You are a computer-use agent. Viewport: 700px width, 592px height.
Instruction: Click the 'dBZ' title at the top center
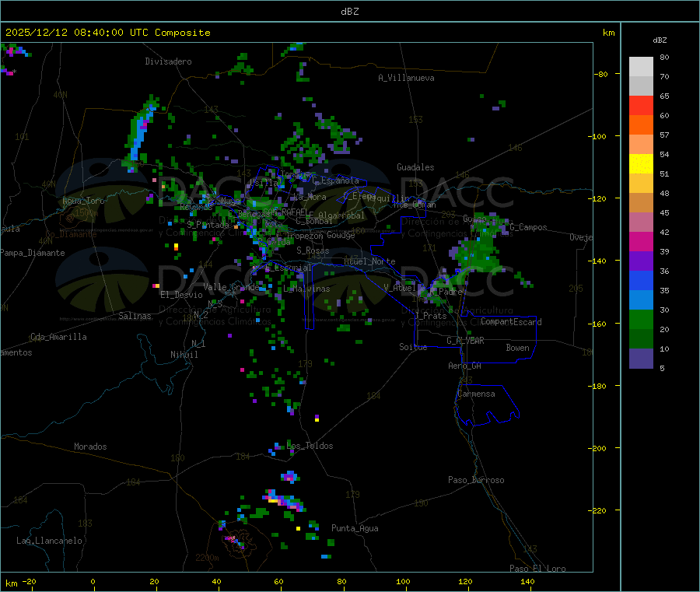click(x=349, y=12)
